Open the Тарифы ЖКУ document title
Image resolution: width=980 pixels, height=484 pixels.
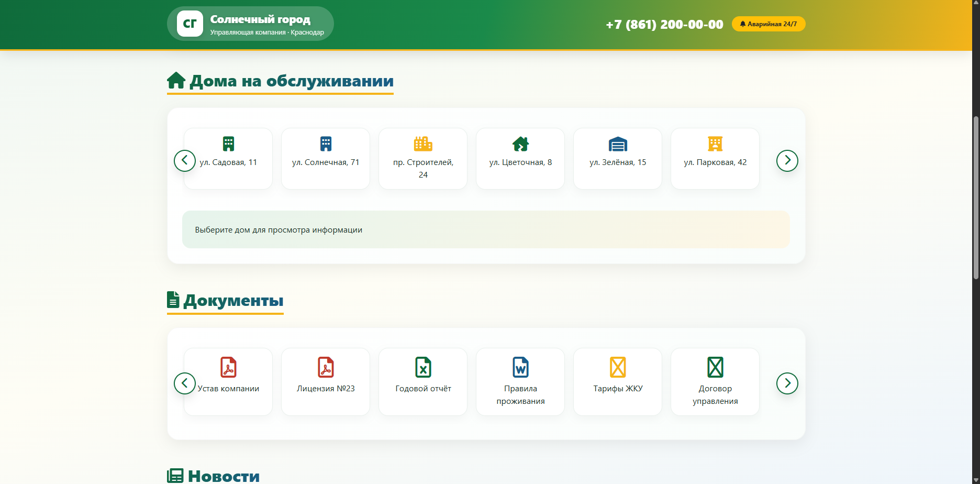pos(618,389)
